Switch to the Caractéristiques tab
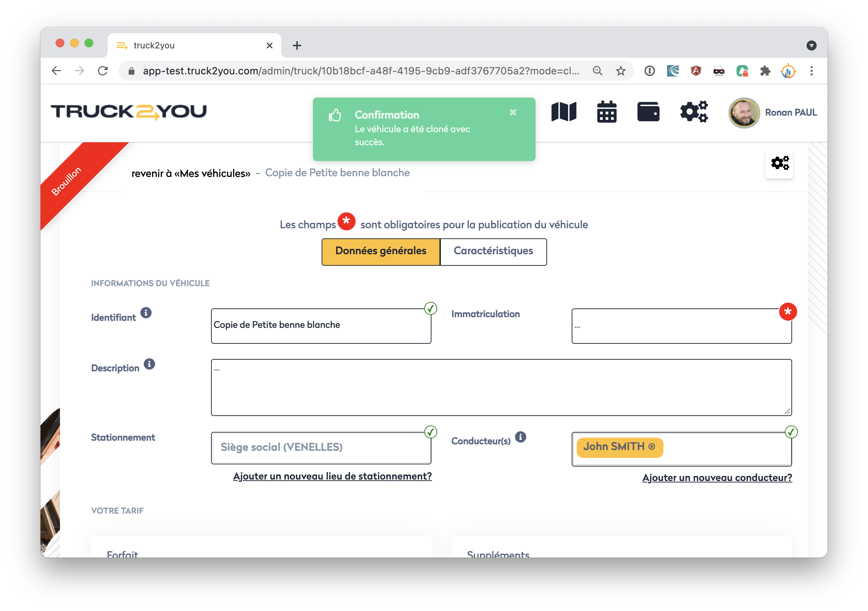The image size is (868, 611). [493, 252]
